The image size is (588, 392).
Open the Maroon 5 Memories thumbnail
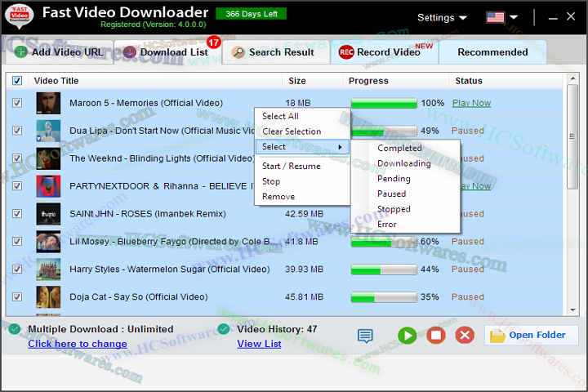point(48,103)
